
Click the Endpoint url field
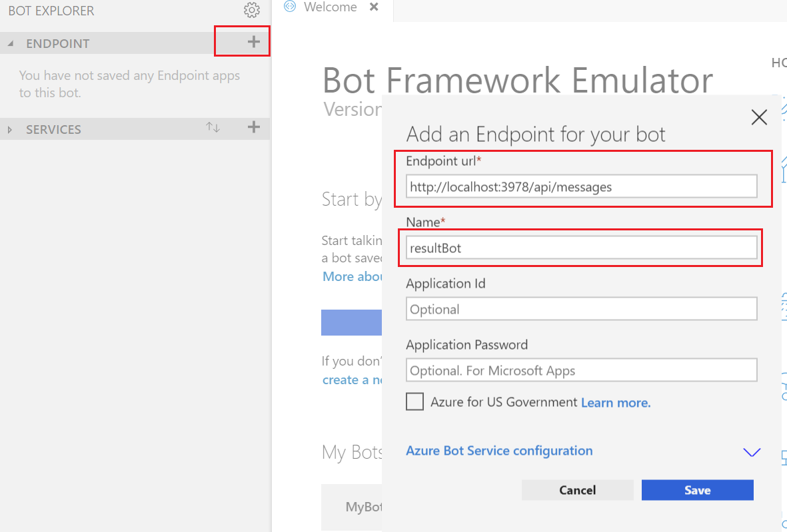coord(581,186)
